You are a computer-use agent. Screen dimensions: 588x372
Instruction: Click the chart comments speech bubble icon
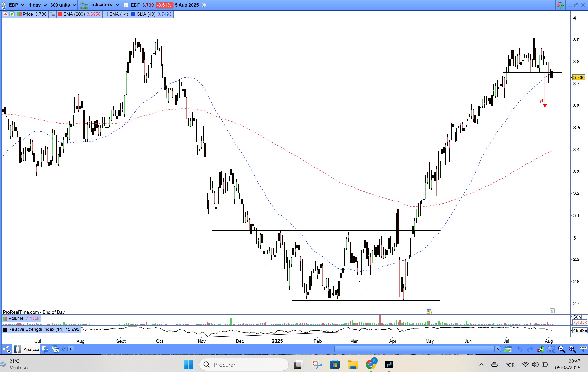coord(45,349)
